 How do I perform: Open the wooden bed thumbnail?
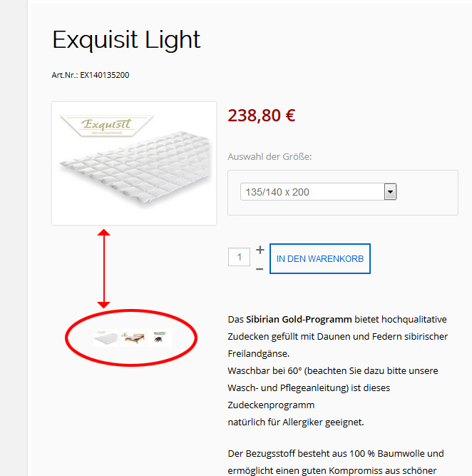(133, 338)
